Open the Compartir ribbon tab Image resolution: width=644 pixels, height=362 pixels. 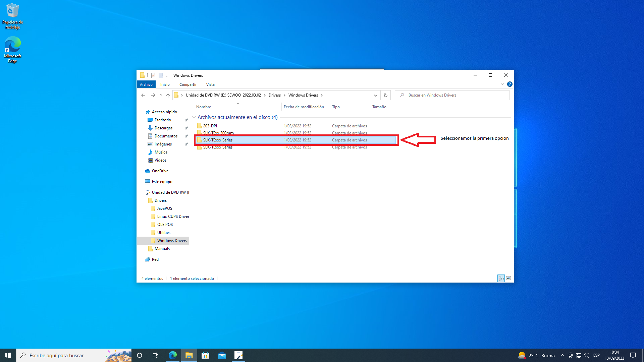click(188, 84)
